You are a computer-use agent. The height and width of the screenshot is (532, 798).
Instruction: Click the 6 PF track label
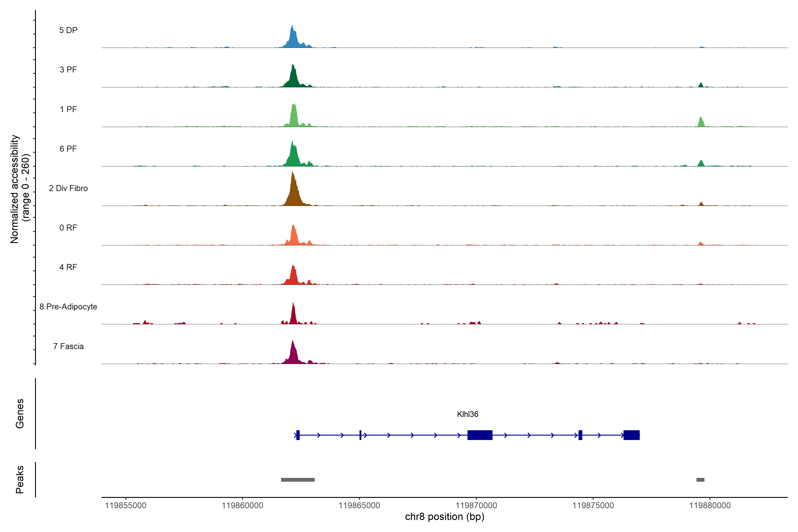pyautogui.click(x=68, y=149)
